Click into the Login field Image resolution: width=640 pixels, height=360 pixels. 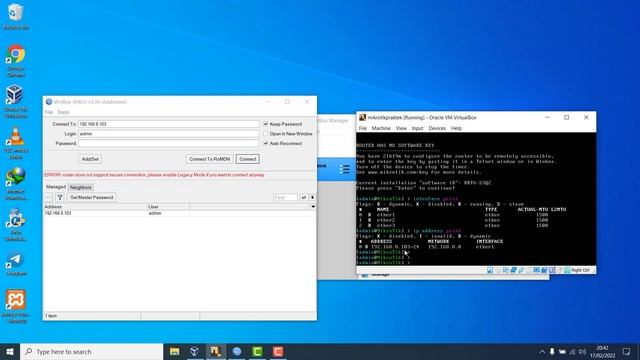169,134
